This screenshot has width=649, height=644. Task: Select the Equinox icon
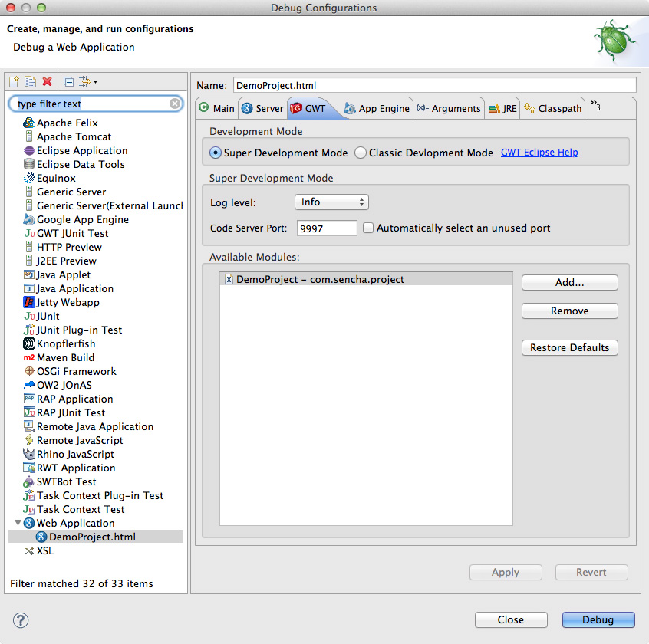pos(29,178)
